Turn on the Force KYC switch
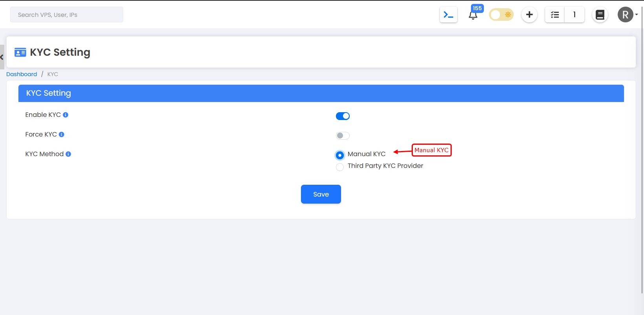The width and height of the screenshot is (644, 315). click(x=343, y=136)
